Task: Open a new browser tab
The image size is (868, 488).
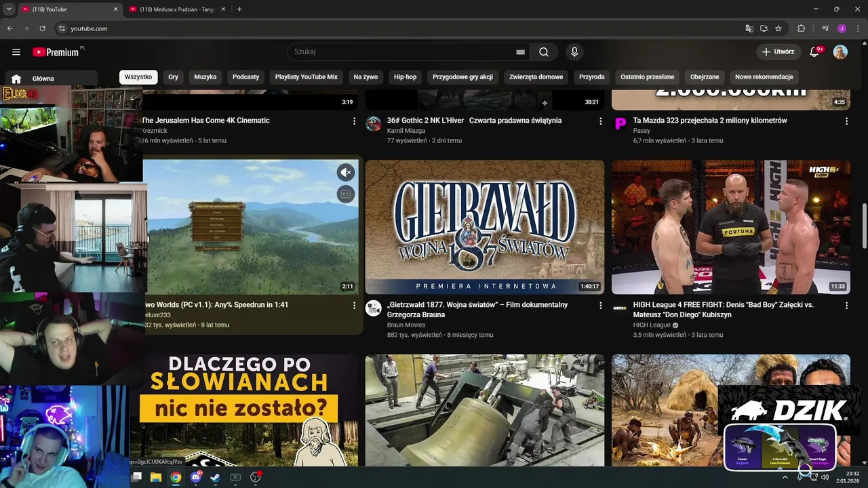Action: pyautogui.click(x=239, y=9)
